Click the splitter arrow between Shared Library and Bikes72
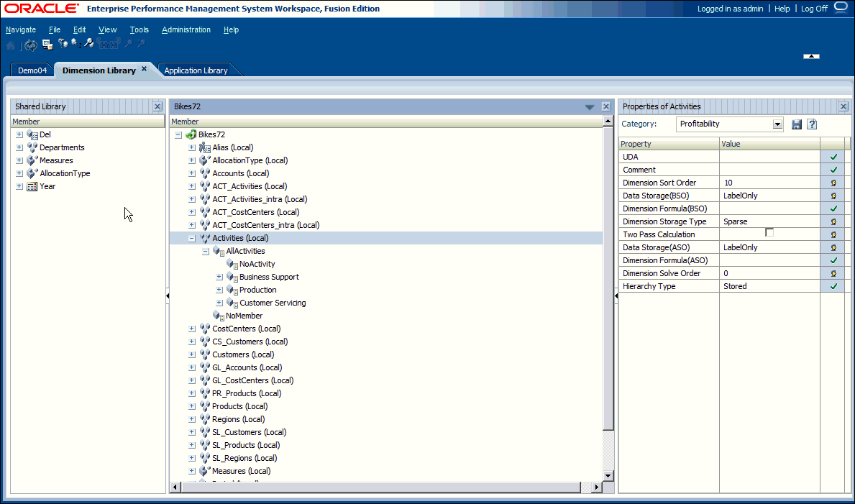Viewport: 855px width, 504px height. [x=168, y=295]
